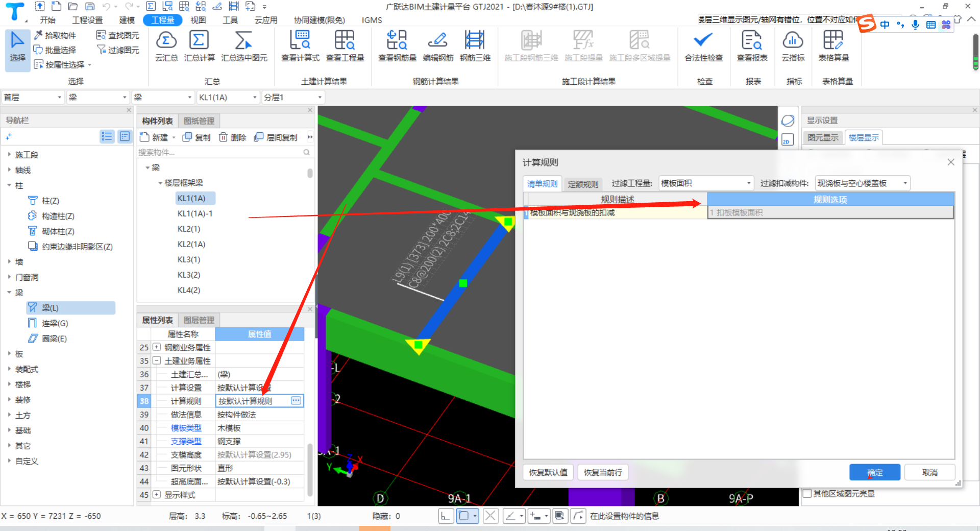Click 复制 copy component button

pos(197,137)
